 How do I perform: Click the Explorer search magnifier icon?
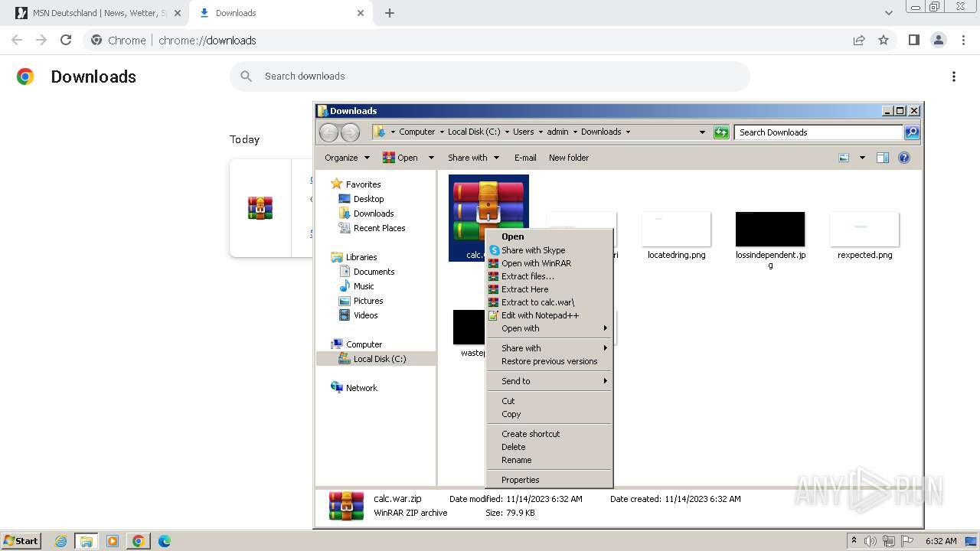point(912,132)
